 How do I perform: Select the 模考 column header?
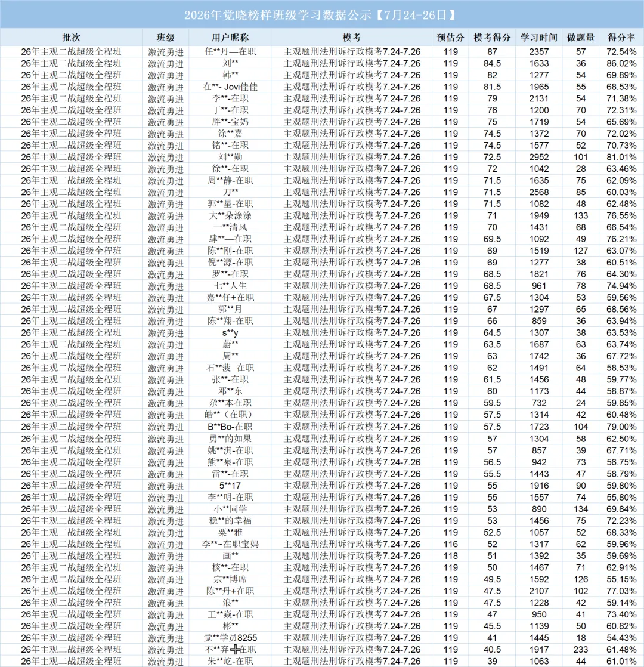pyautogui.click(x=352, y=38)
